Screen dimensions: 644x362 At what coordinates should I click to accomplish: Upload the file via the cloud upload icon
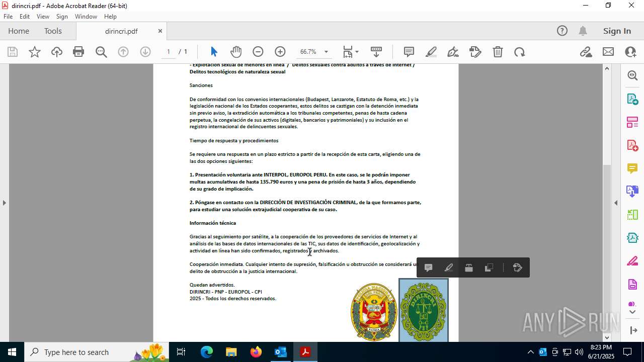(x=57, y=52)
